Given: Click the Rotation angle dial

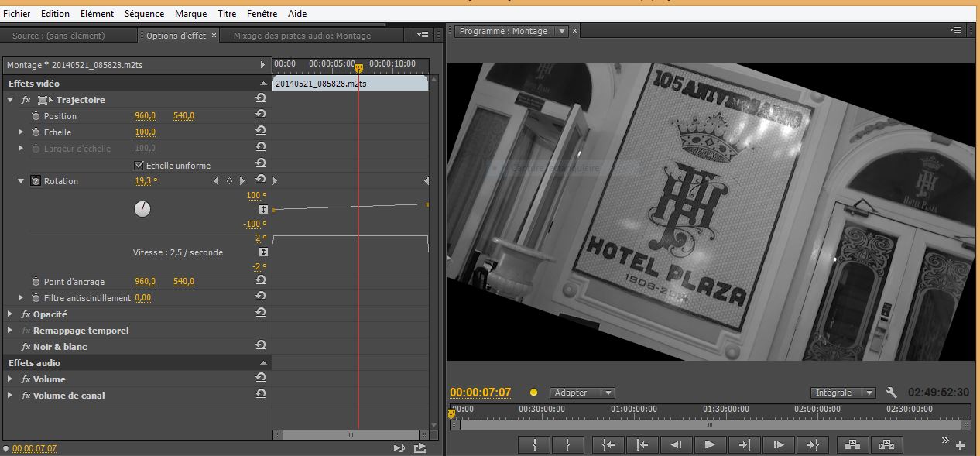Looking at the screenshot, I should coord(142,209).
